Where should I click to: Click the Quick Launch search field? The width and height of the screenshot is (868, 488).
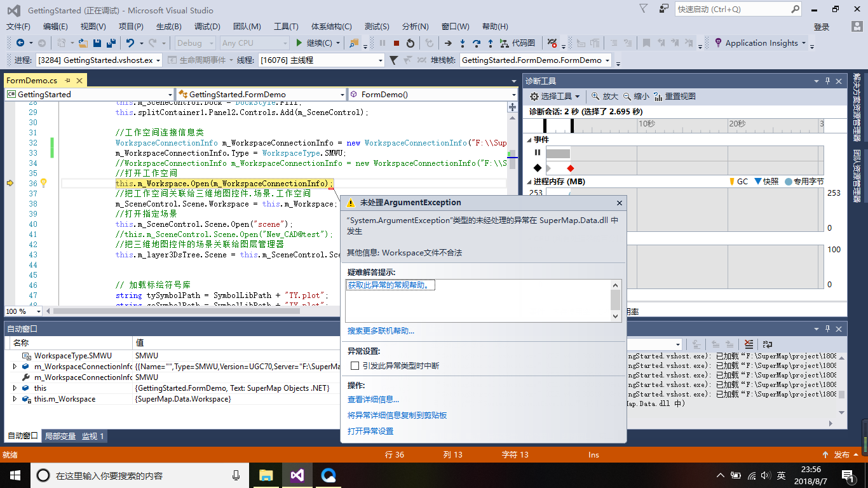[x=739, y=10]
